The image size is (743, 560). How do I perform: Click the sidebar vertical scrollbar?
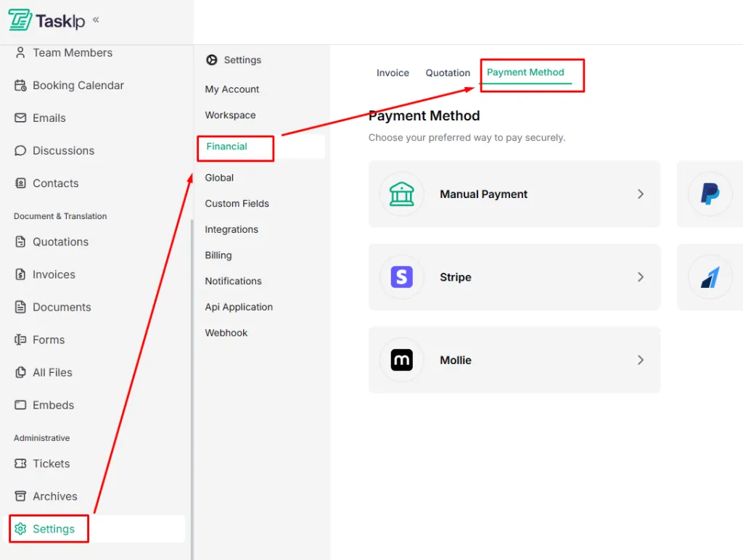tap(192, 390)
